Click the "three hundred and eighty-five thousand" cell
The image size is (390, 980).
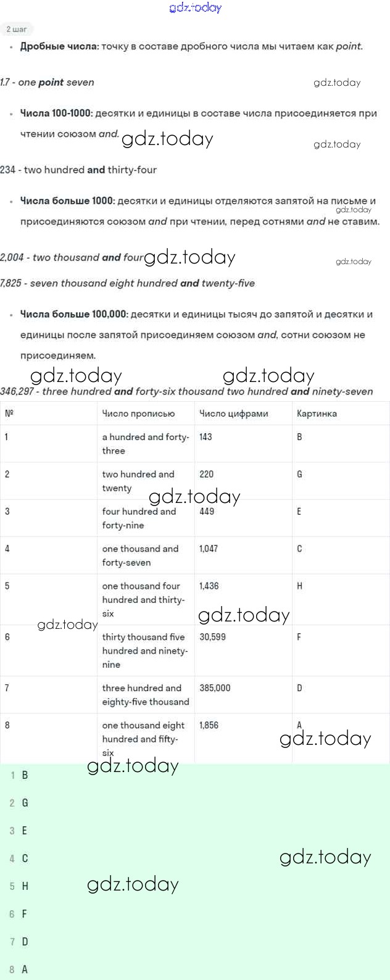click(x=146, y=695)
